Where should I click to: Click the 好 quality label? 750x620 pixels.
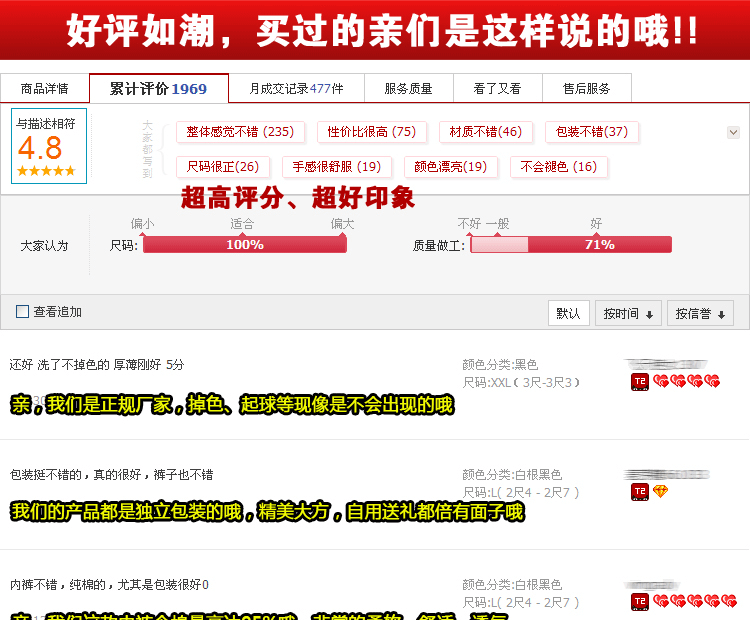[596, 223]
